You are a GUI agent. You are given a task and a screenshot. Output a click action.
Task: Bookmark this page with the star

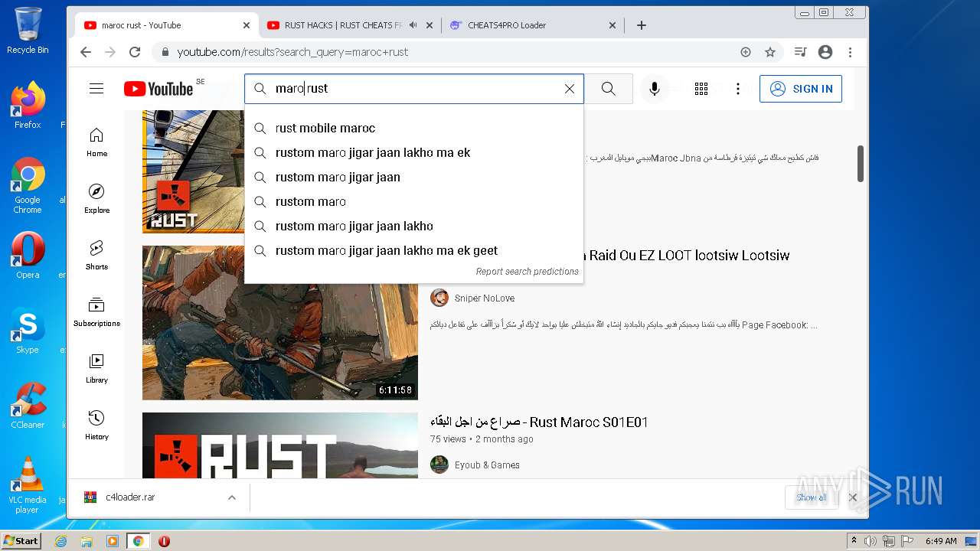tap(770, 52)
